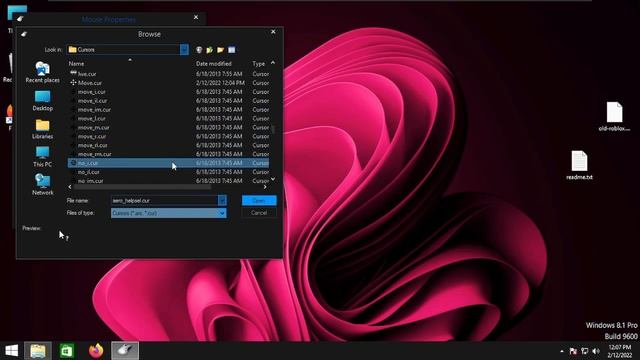Click the Cancel button
640x360 pixels.
(259, 213)
